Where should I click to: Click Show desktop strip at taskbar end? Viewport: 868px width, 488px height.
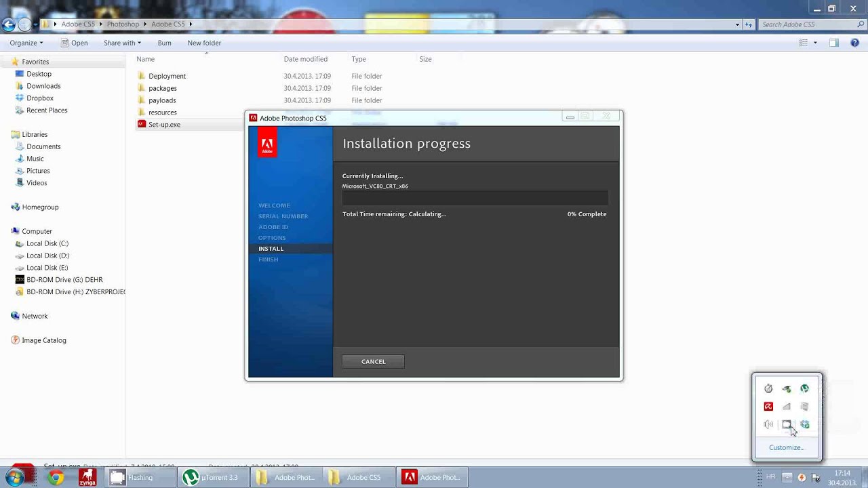[863, 477]
